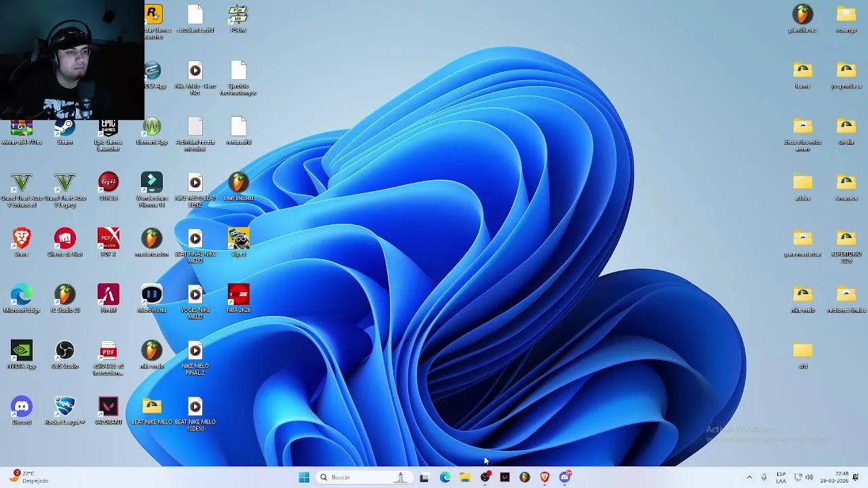Launch Cliente de Riot shortcut
This screenshot has height=488, width=868.
64,242
